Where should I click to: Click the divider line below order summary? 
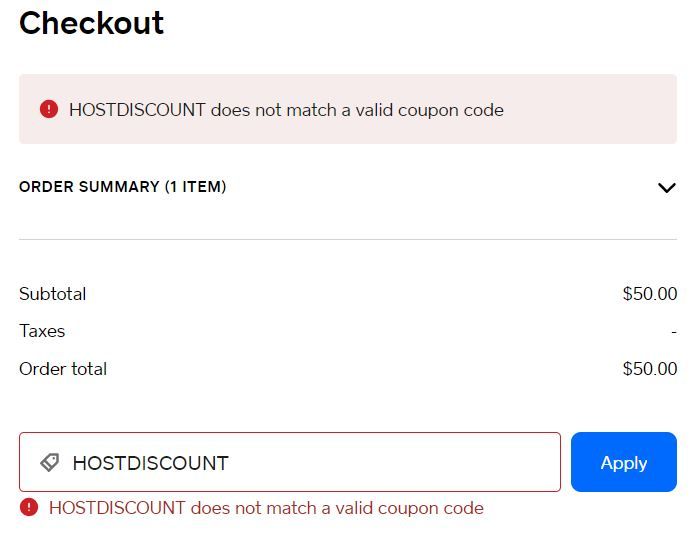[348, 239]
